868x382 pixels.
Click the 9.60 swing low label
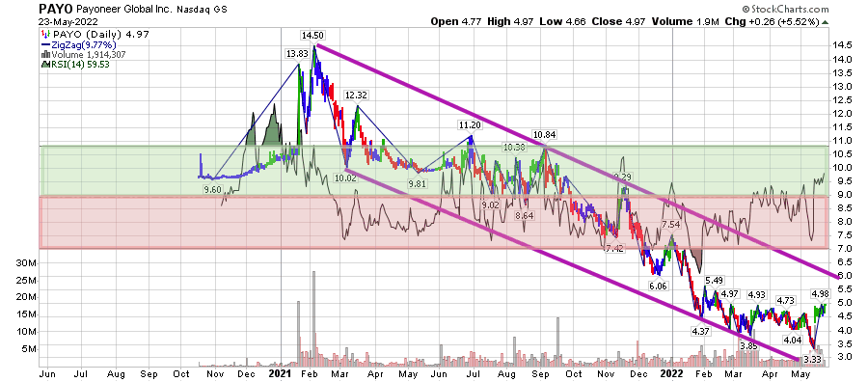point(212,190)
